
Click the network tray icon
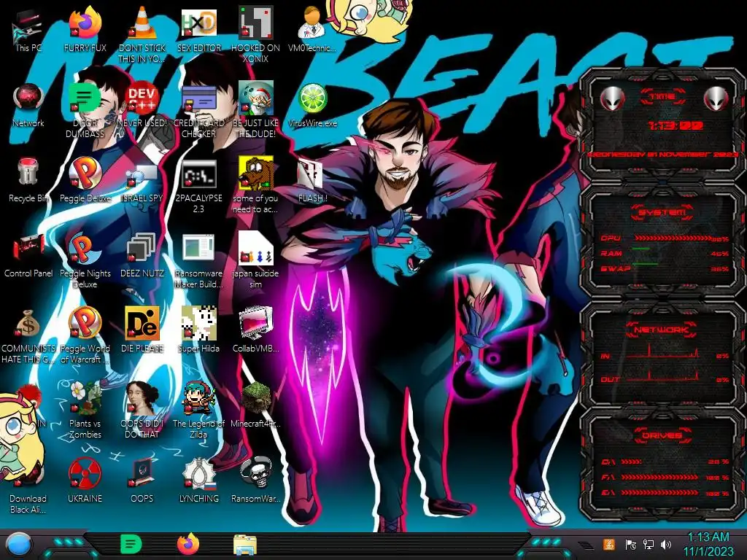648,544
